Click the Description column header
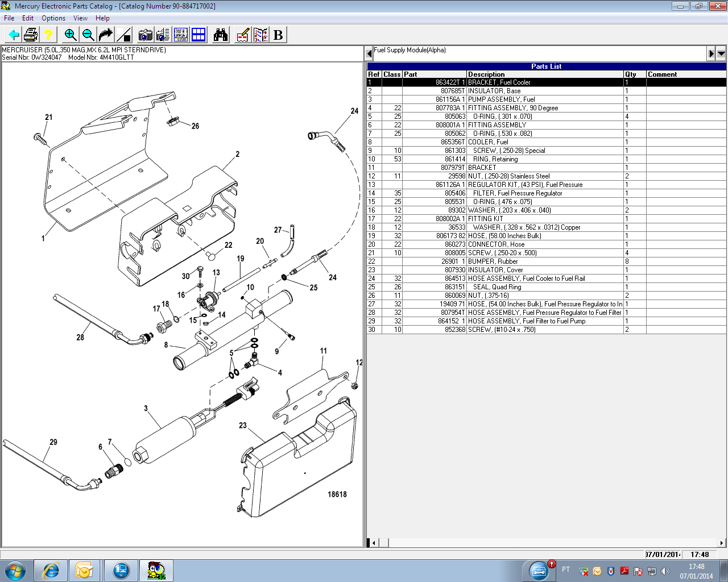Image resolution: width=728 pixels, height=582 pixels. pyautogui.click(x=545, y=74)
